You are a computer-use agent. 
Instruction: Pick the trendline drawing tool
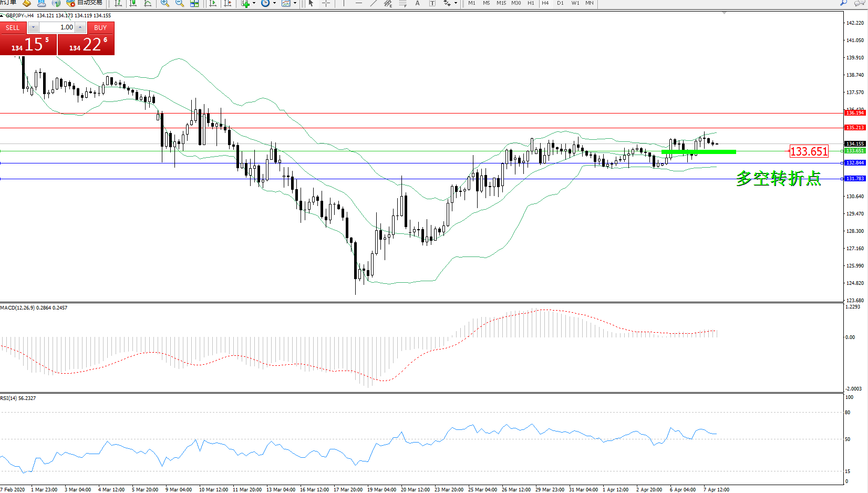tap(373, 3)
